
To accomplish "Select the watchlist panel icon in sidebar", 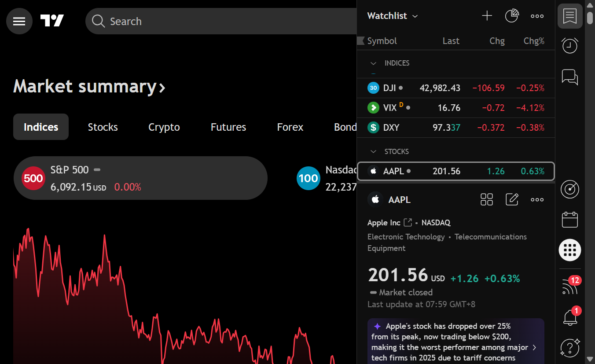I will [x=570, y=16].
